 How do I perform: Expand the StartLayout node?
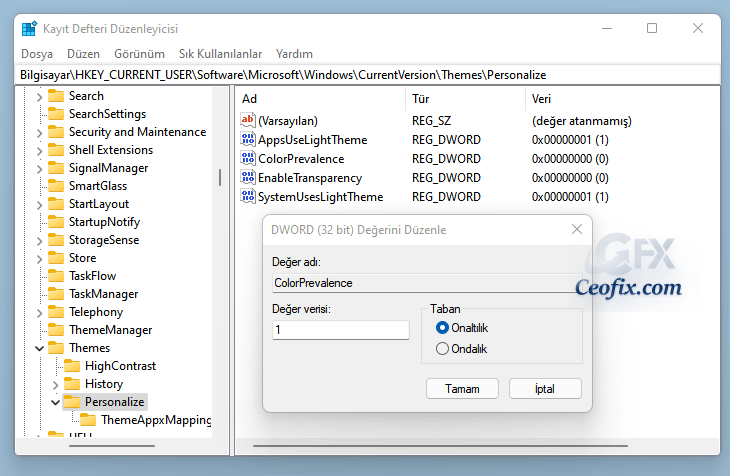39,205
